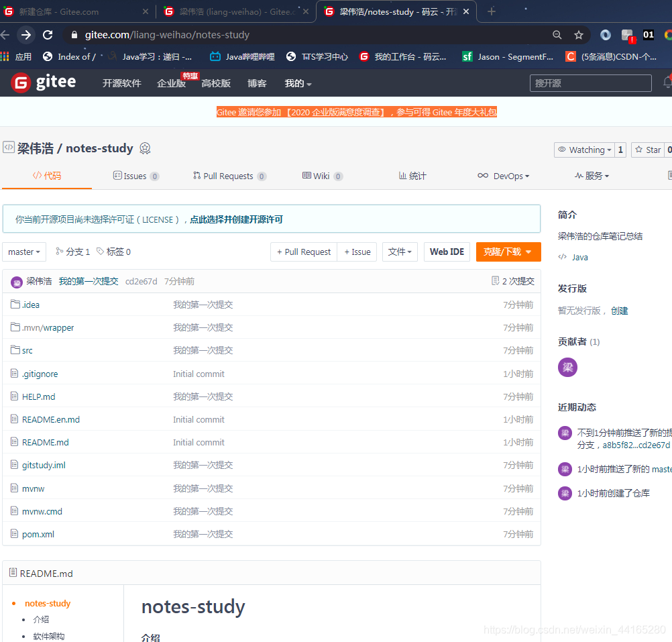Open the master branch selector
Viewport: 672px width, 642px height.
point(24,252)
